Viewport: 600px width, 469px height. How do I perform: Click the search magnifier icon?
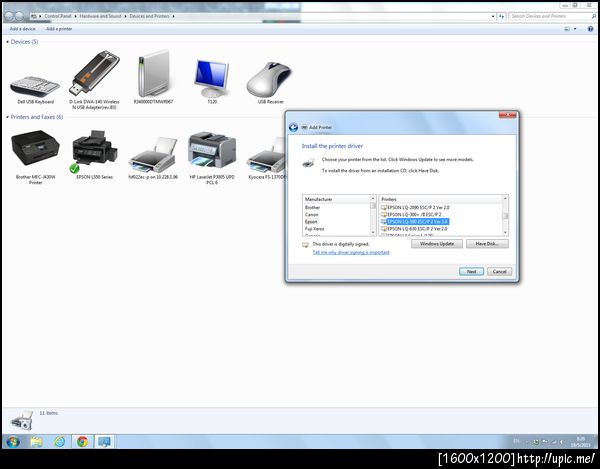click(x=593, y=16)
